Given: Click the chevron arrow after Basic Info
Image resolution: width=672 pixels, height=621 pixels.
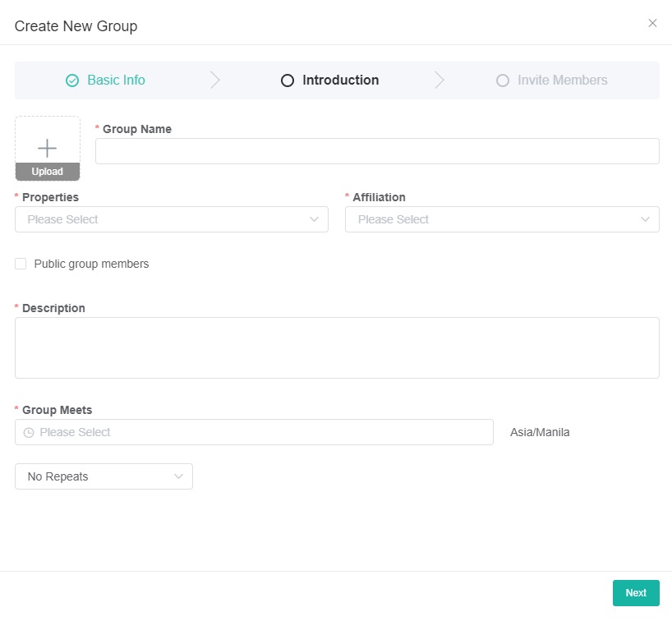Looking at the screenshot, I should click(215, 80).
